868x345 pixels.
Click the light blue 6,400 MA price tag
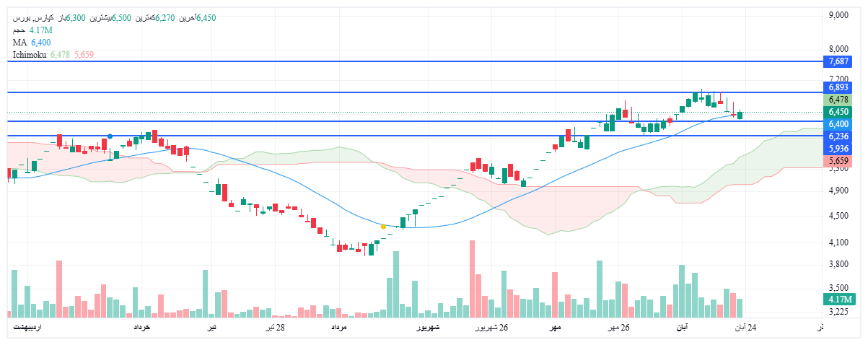(838, 124)
